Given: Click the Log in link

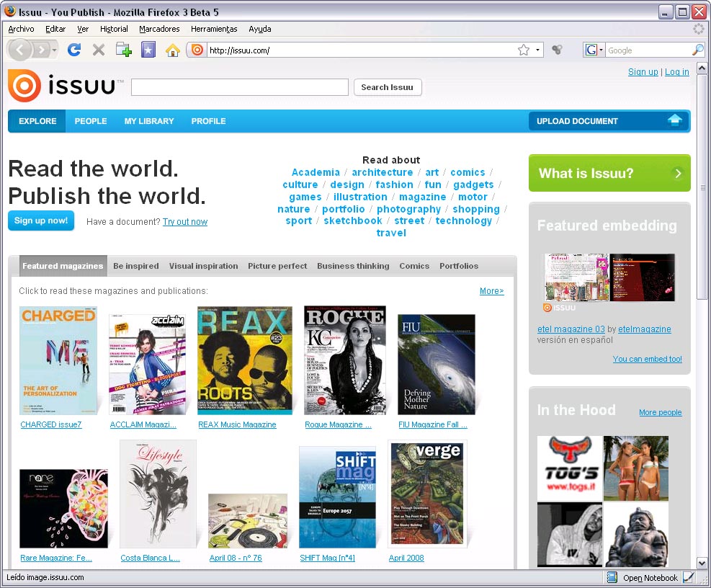Looking at the screenshot, I should (x=677, y=71).
